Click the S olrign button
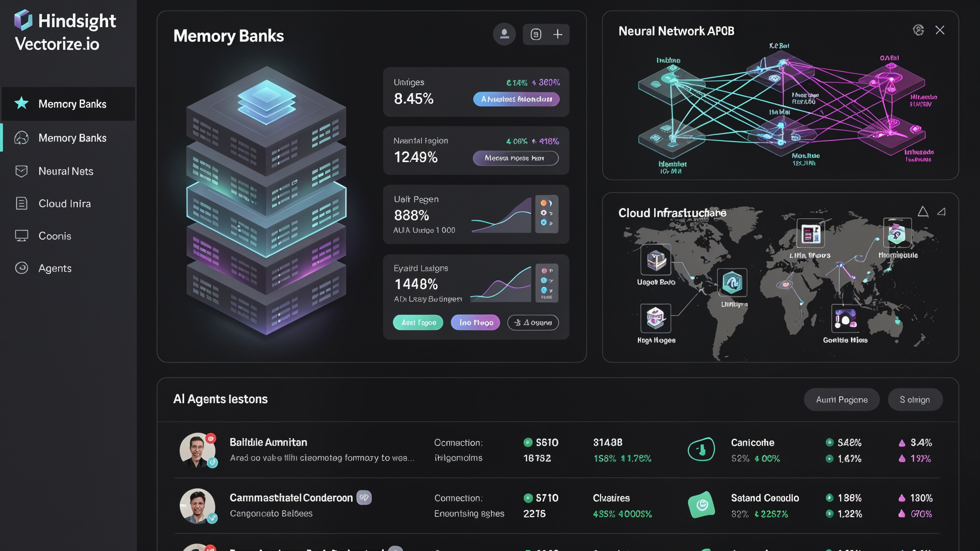The width and height of the screenshot is (980, 551). coord(915,399)
